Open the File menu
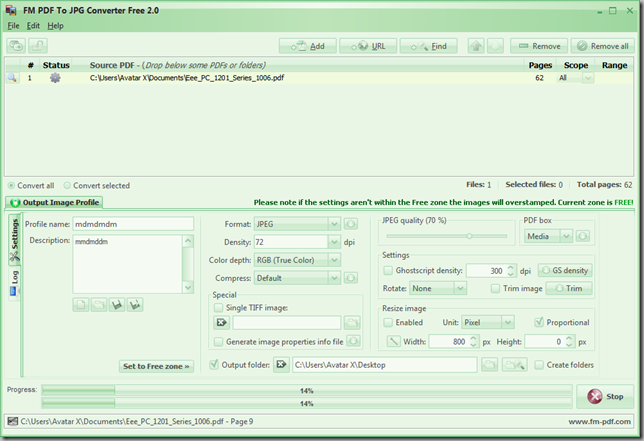644x441 pixels. [x=14, y=25]
